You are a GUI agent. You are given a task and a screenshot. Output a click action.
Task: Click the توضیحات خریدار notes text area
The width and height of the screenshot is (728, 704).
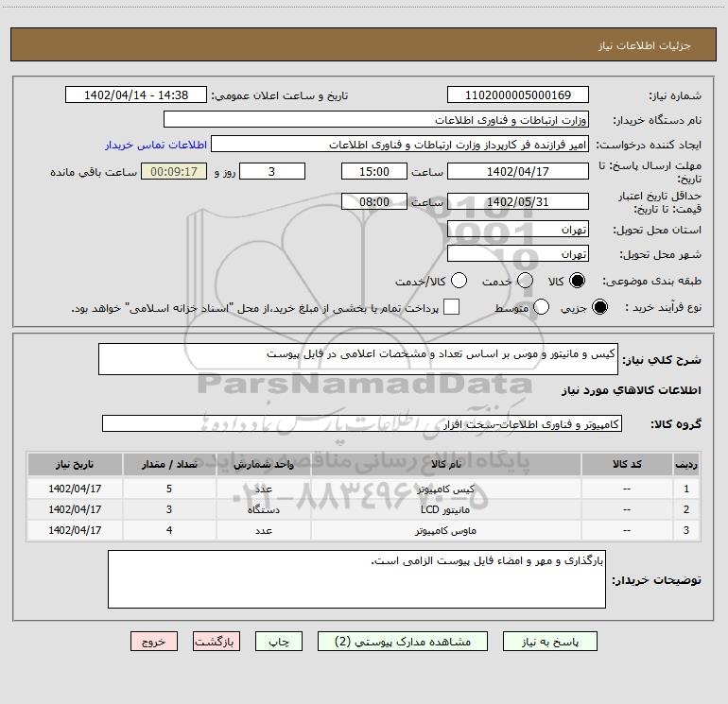click(356, 579)
